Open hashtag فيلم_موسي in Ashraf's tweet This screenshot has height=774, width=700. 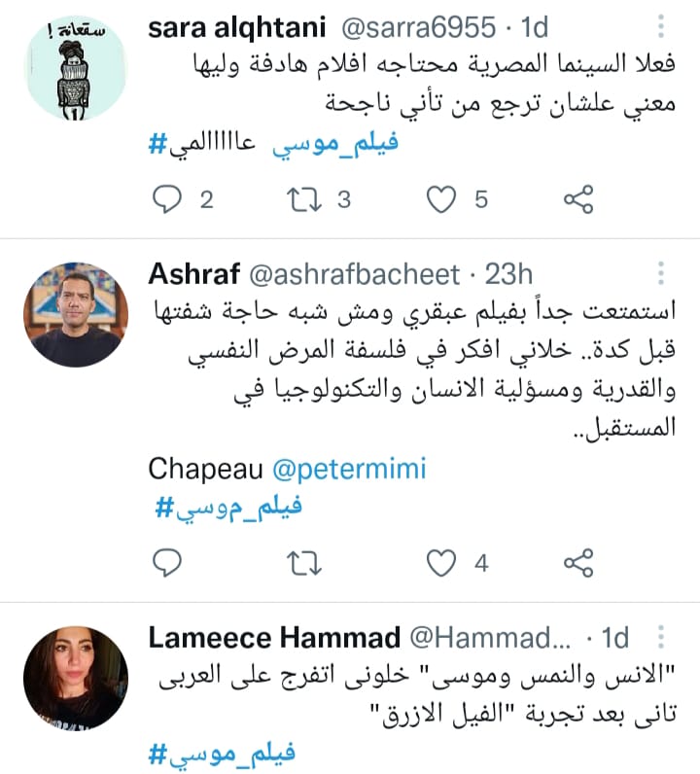[x=228, y=508]
